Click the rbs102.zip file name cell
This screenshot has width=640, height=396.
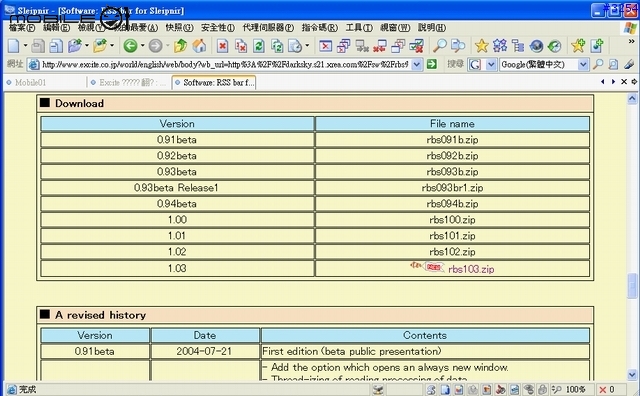[452, 252]
